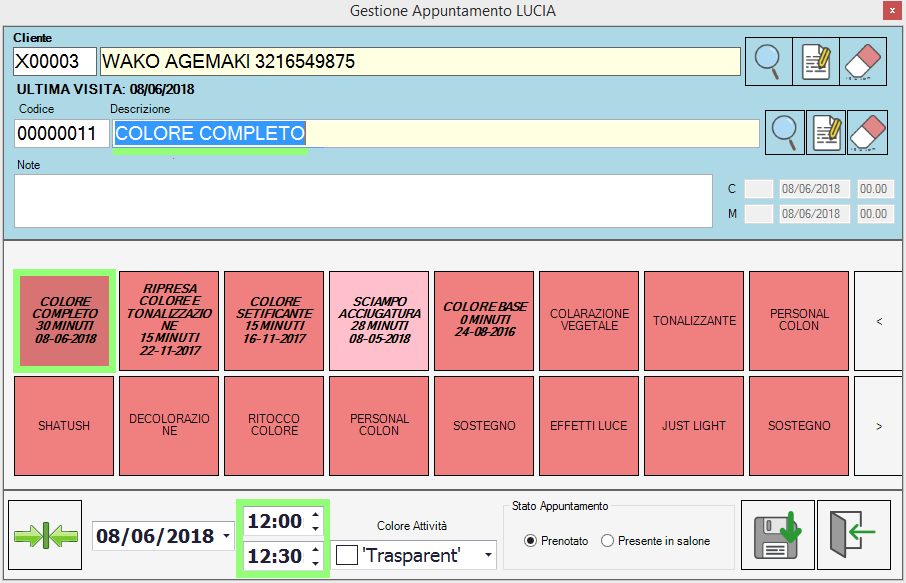Decrease the 12:30 end time
The height and width of the screenshot is (583, 906).
pos(316,563)
